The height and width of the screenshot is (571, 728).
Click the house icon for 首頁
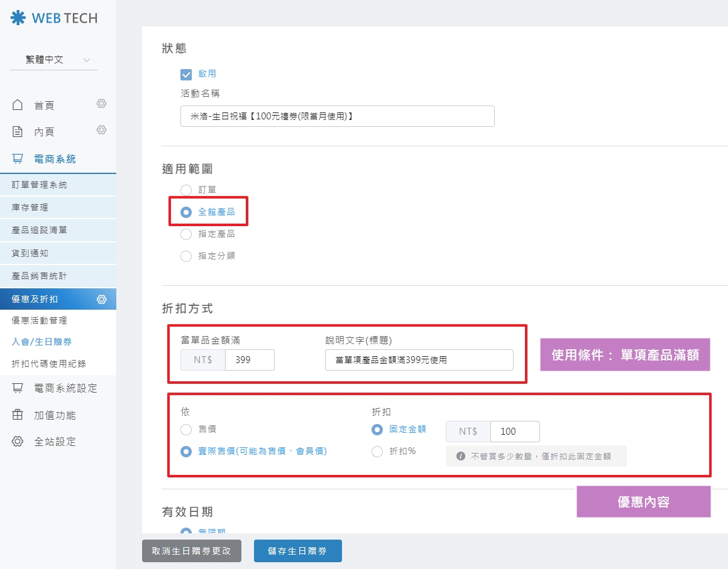click(x=18, y=105)
